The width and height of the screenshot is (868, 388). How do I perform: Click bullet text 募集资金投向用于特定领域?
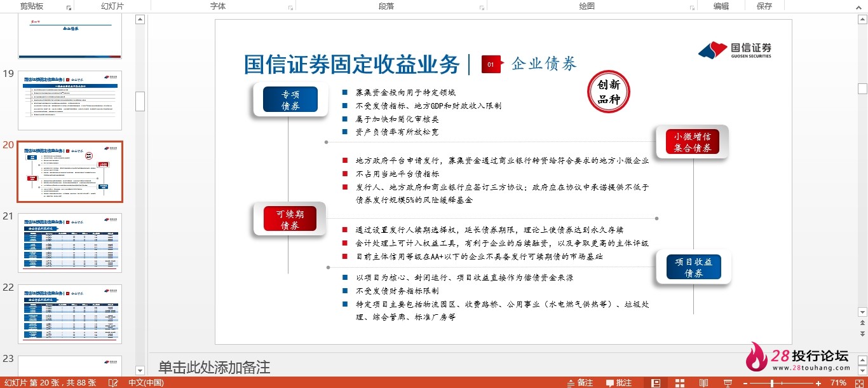(x=405, y=92)
